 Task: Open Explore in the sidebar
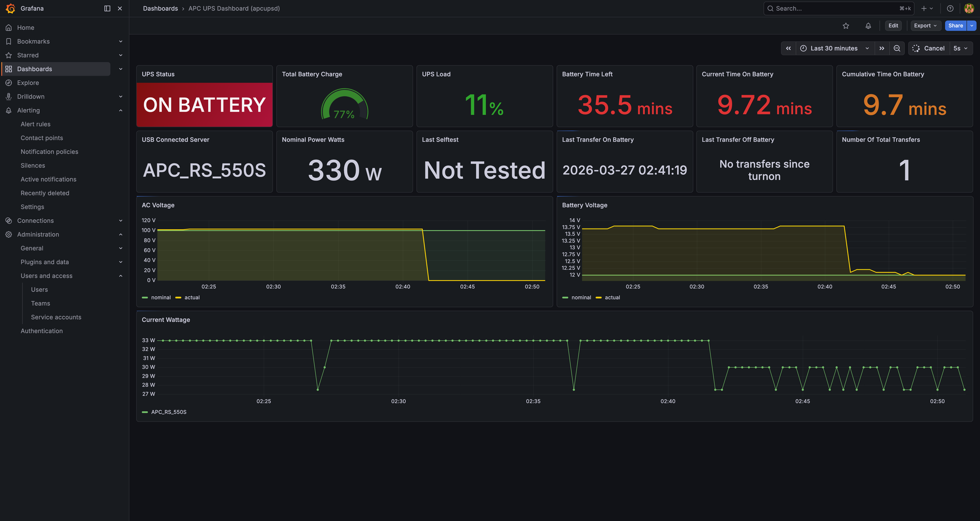pyautogui.click(x=28, y=83)
